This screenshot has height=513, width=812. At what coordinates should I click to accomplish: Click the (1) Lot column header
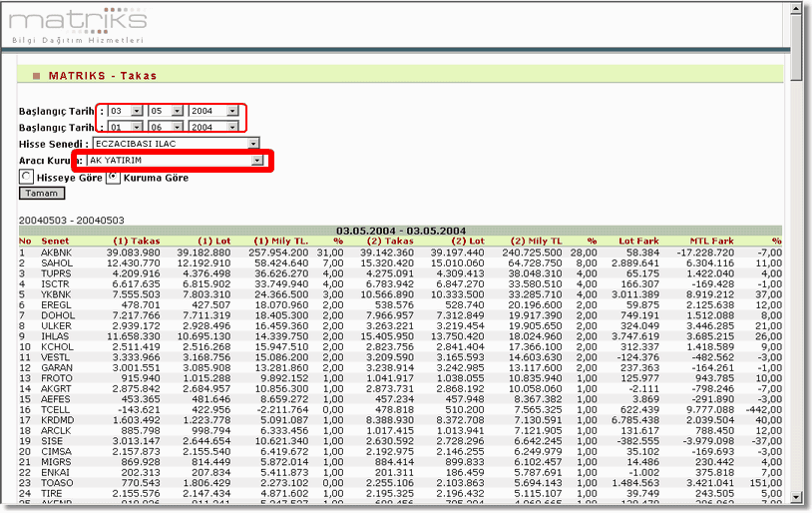click(214, 241)
